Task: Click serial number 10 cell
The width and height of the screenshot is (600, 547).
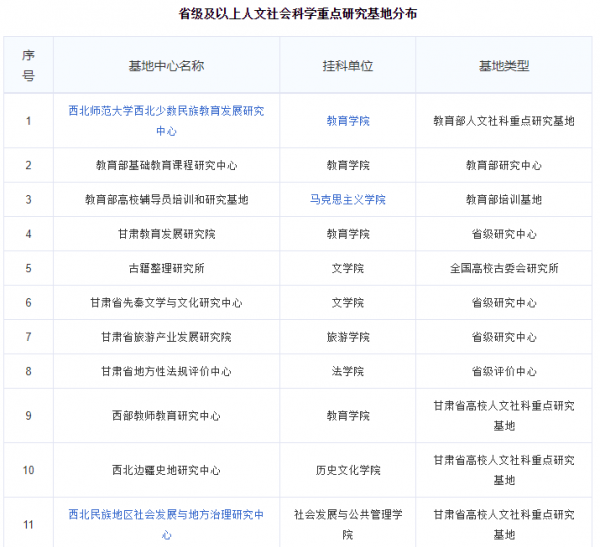Action: [x=28, y=470]
